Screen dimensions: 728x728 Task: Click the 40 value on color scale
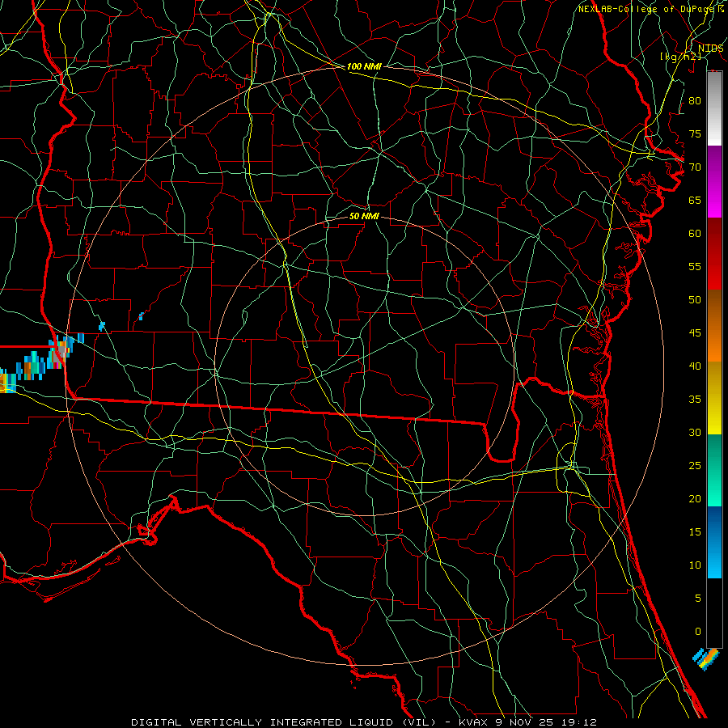695,366
